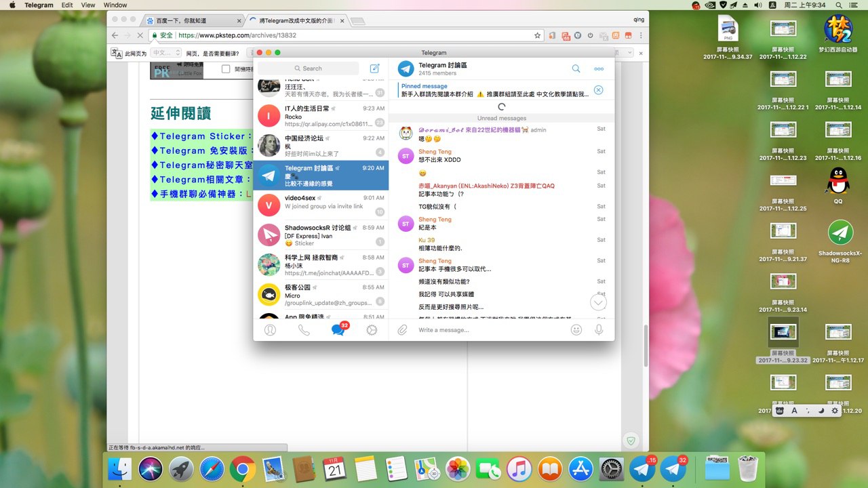The image size is (868, 488).
Task: Open the IT人的生活日常 chat
Action: pos(321,117)
